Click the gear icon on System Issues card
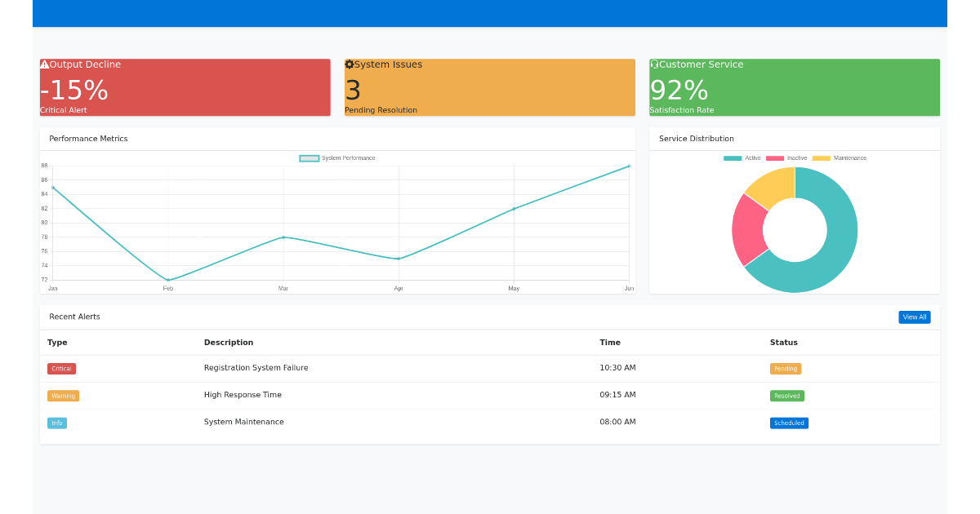This screenshot has height=514, width=980. [x=350, y=64]
